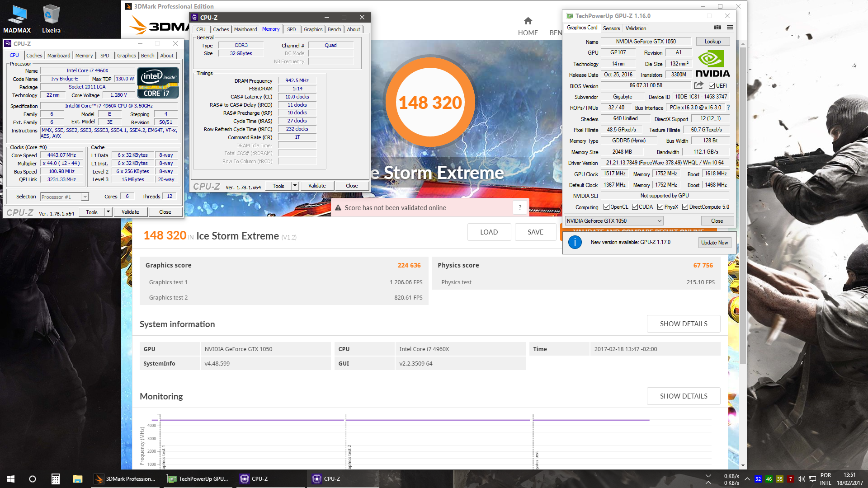Open the SPD tab in the front CPU-Z window

(x=291, y=29)
